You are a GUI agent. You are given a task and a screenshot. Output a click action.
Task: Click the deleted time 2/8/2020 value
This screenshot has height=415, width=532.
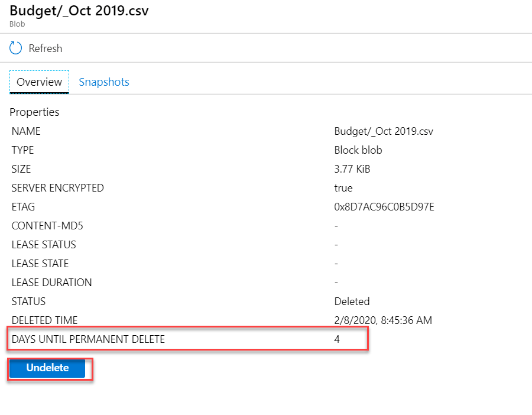click(382, 320)
